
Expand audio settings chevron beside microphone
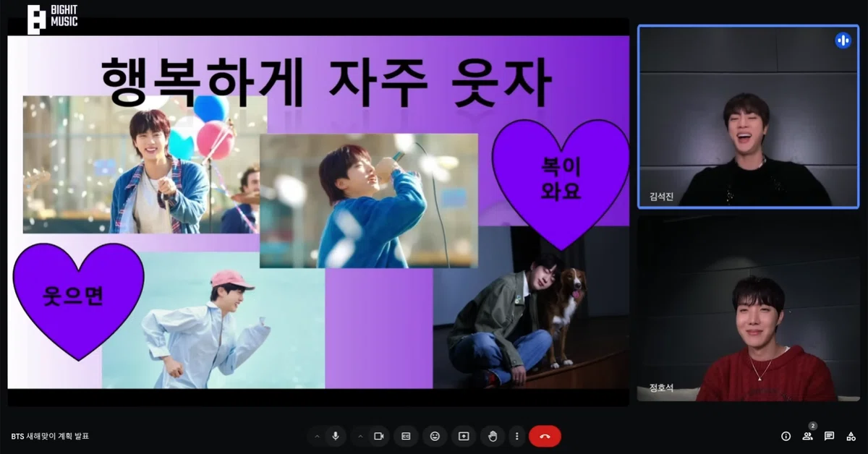[x=316, y=436]
